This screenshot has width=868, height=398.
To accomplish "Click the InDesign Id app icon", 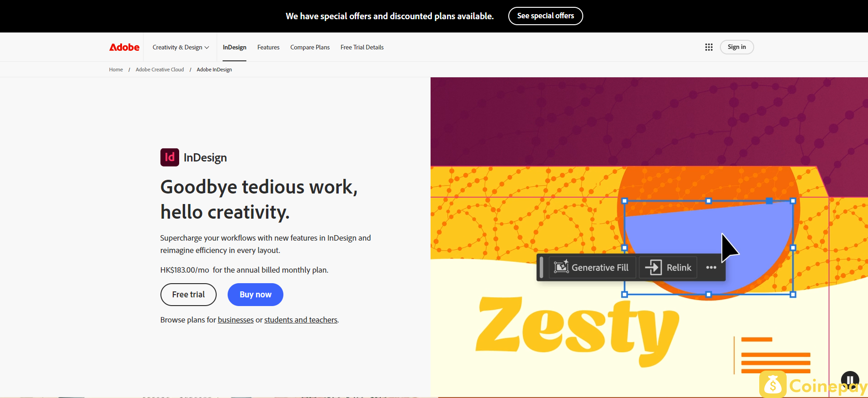I will coord(170,157).
